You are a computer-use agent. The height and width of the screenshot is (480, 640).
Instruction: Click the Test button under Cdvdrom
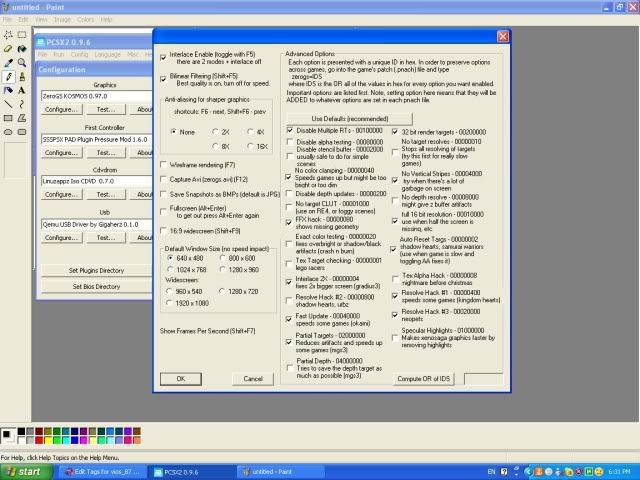(106, 195)
